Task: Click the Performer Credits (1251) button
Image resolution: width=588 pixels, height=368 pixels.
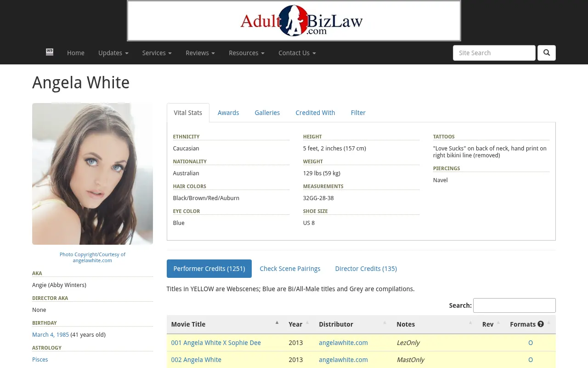Action: (209, 269)
